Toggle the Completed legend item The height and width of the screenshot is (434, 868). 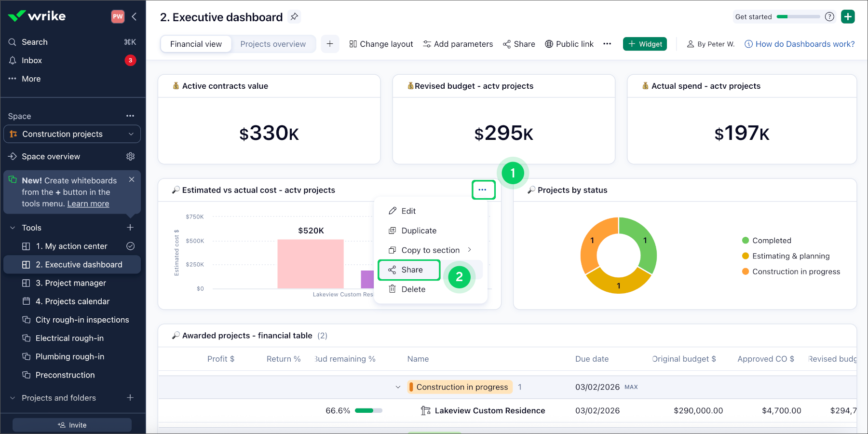pos(771,241)
